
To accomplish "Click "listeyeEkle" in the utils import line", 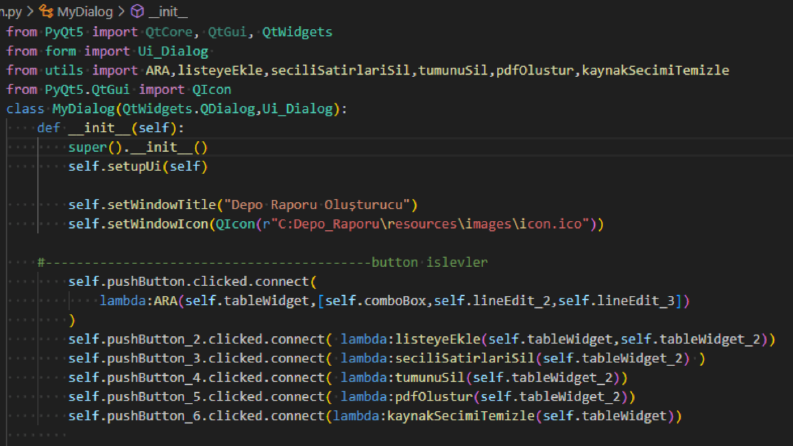I will pyautogui.click(x=220, y=70).
